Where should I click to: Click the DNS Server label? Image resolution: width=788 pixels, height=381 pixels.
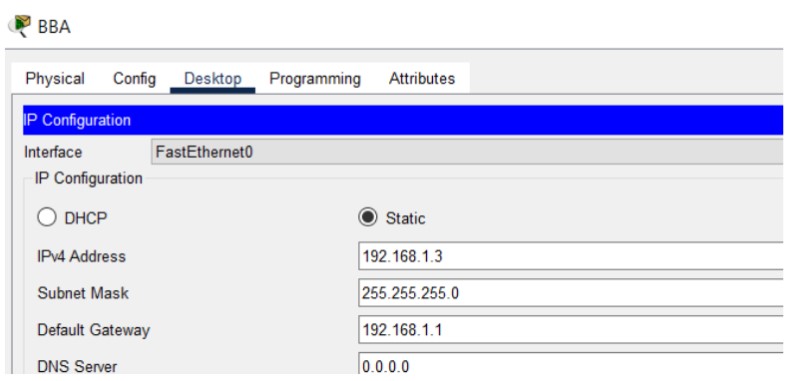[x=77, y=366]
